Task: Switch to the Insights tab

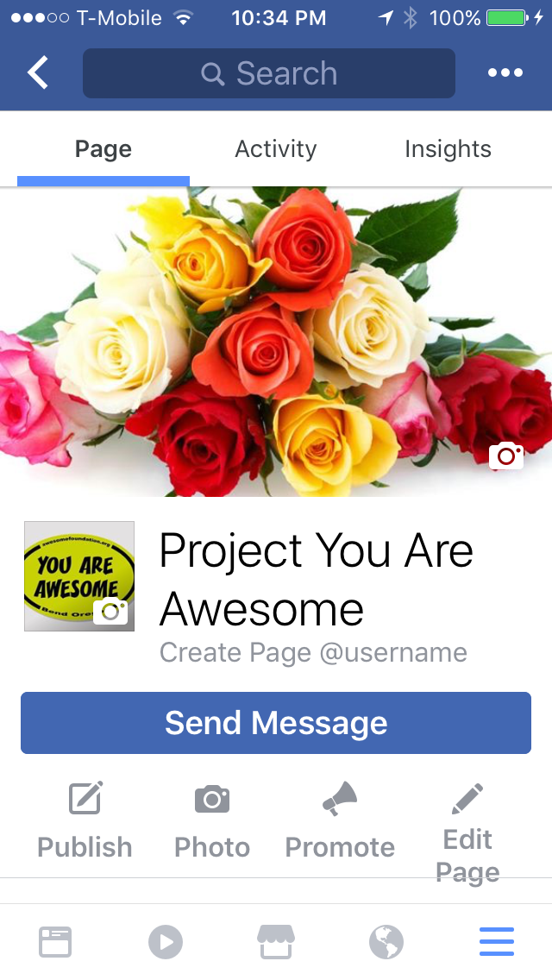Action: pyautogui.click(x=448, y=148)
